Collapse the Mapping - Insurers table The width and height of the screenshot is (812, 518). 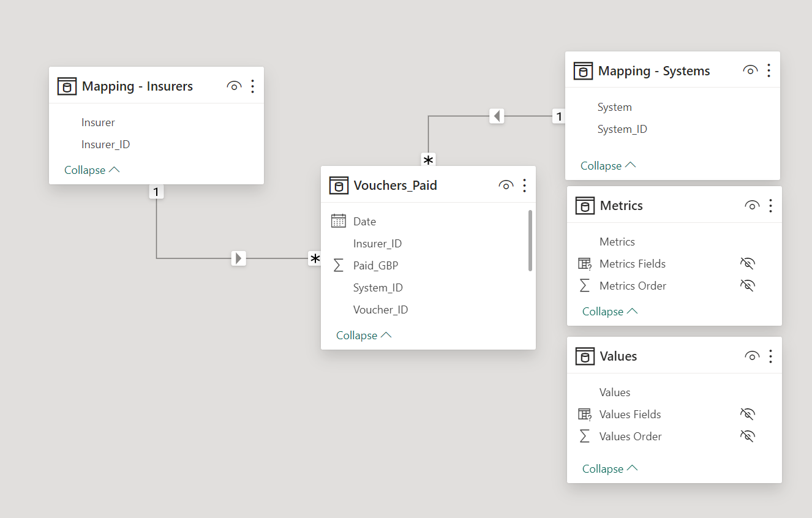(92, 170)
